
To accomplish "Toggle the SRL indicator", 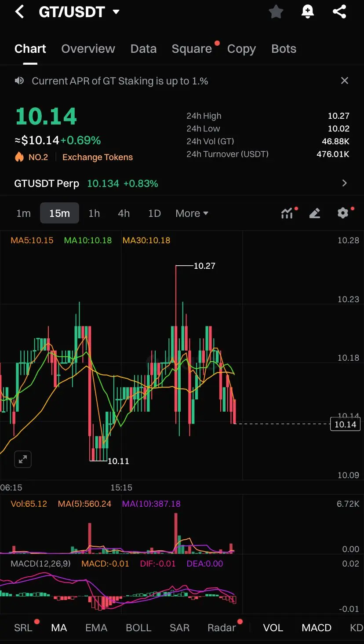I will (x=23, y=628).
